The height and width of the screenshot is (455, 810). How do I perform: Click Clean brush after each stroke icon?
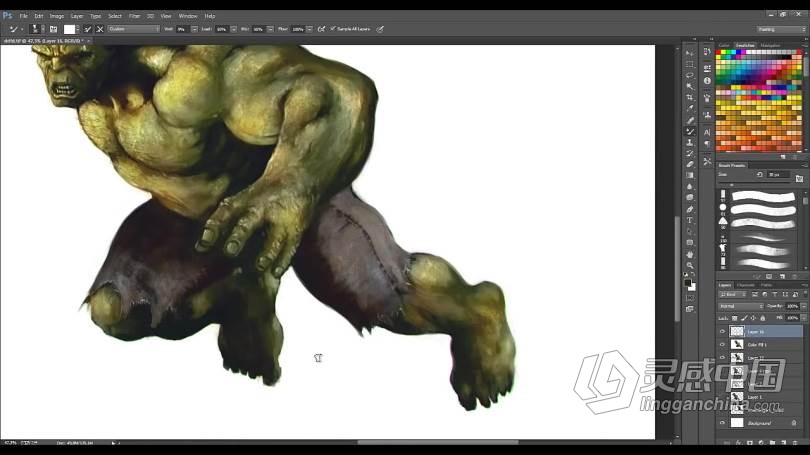[100, 29]
